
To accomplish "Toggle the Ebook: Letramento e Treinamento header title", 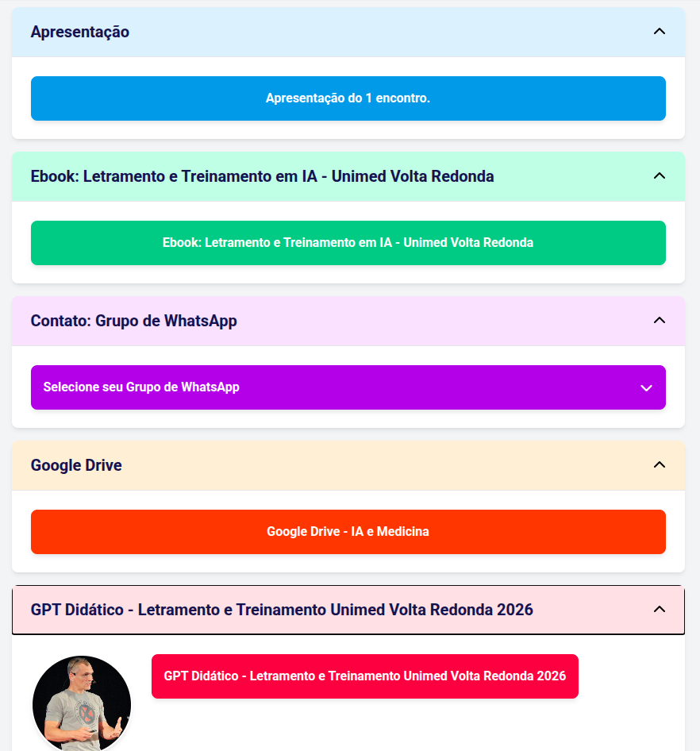I will [x=263, y=176].
